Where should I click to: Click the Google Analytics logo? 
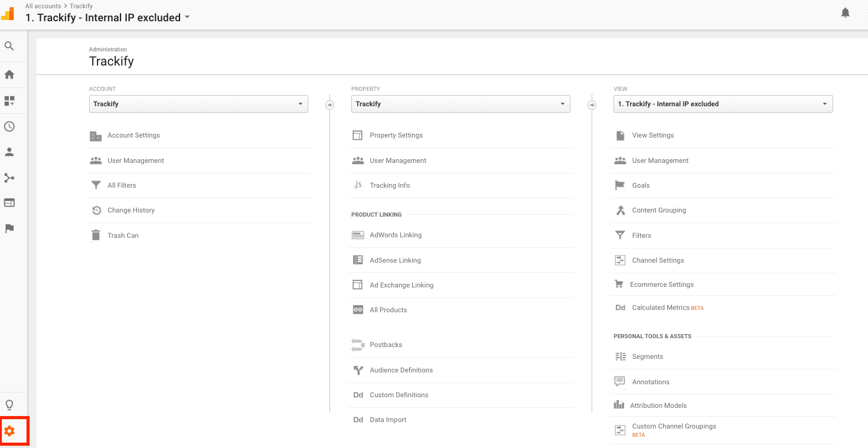pos(8,13)
